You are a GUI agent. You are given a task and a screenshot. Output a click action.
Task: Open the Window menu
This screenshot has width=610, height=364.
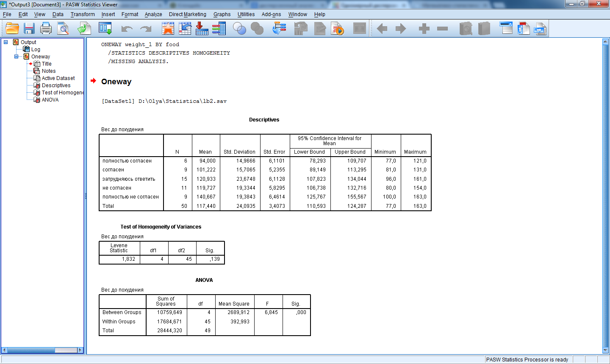pyautogui.click(x=298, y=14)
